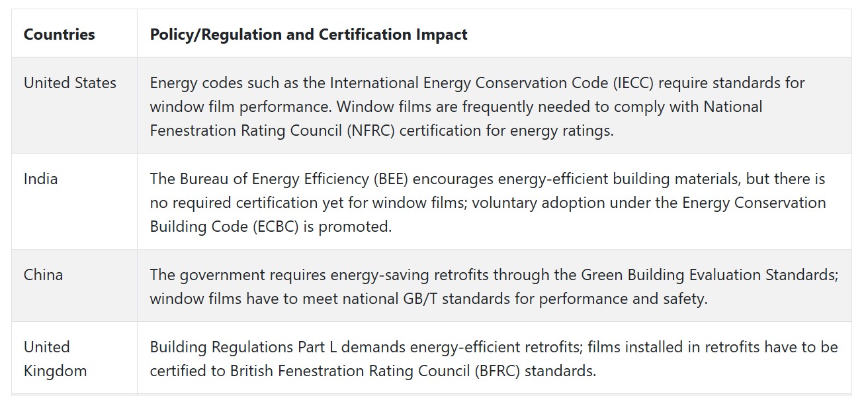Select the India country cell
Screen dimensions: 868x396
click(x=40, y=179)
